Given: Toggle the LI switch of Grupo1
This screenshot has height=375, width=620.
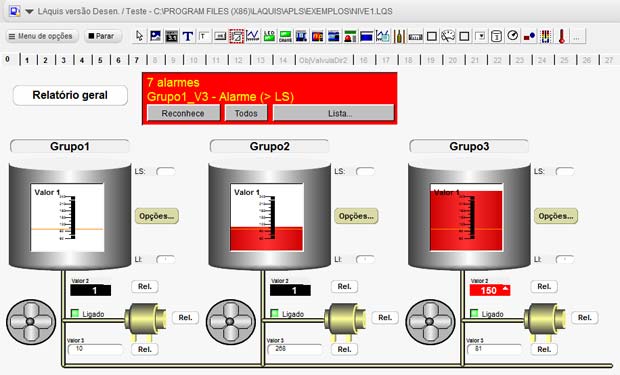Looking at the screenshot, I should click(x=165, y=259).
